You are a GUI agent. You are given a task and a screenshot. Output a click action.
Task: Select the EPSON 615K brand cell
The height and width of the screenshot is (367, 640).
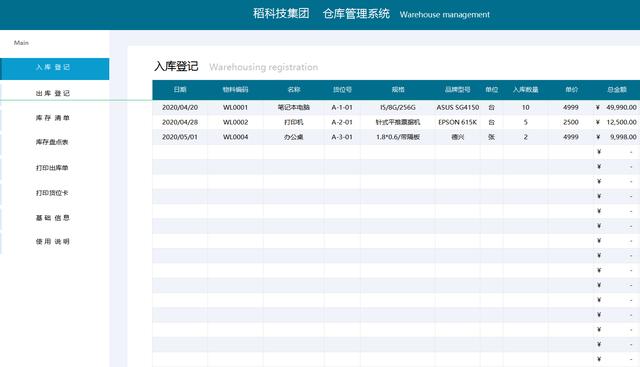tap(458, 122)
